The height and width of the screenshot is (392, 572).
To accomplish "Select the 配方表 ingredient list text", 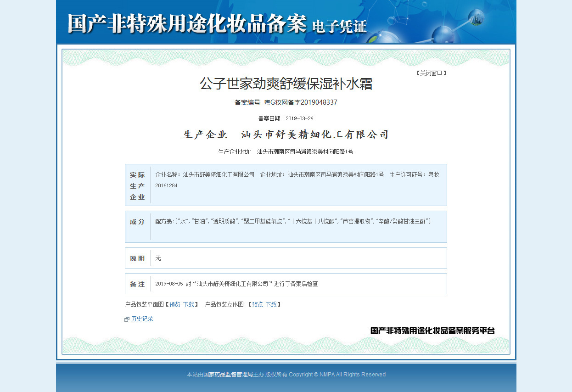I will click(x=293, y=221).
